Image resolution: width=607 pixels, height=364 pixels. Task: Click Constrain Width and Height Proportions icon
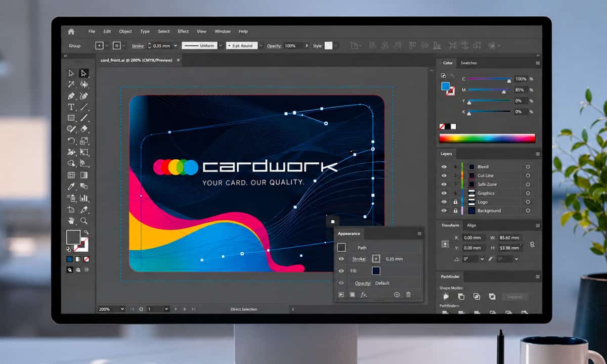point(532,244)
